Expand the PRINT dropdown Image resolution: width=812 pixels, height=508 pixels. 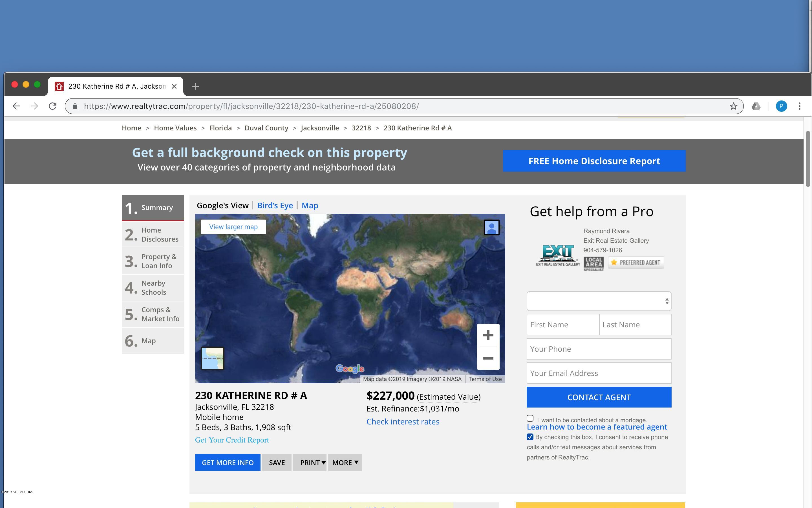310,462
